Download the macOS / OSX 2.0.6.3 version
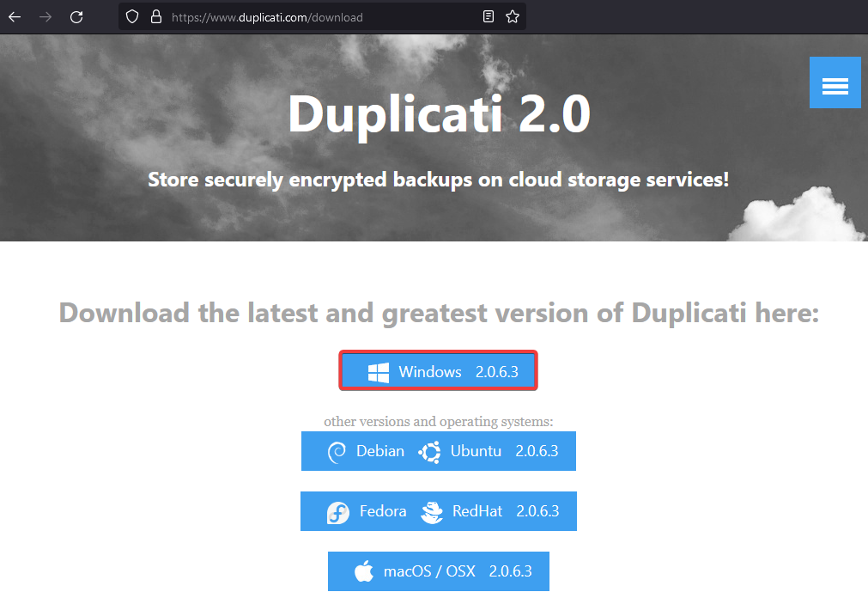 (439, 571)
